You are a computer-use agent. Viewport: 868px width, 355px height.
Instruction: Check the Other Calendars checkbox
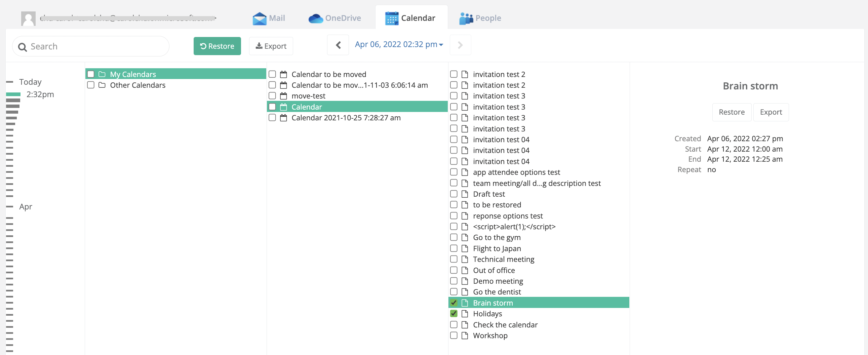point(91,85)
